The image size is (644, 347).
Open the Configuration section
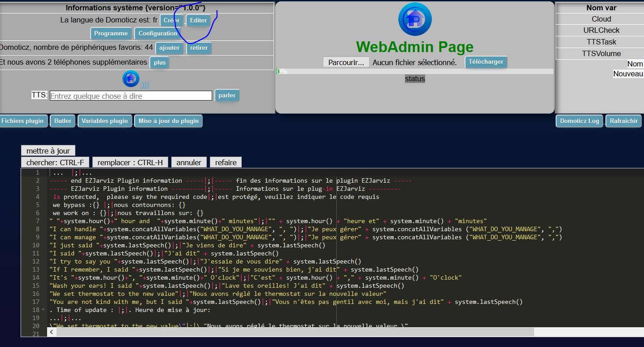(157, 34)
